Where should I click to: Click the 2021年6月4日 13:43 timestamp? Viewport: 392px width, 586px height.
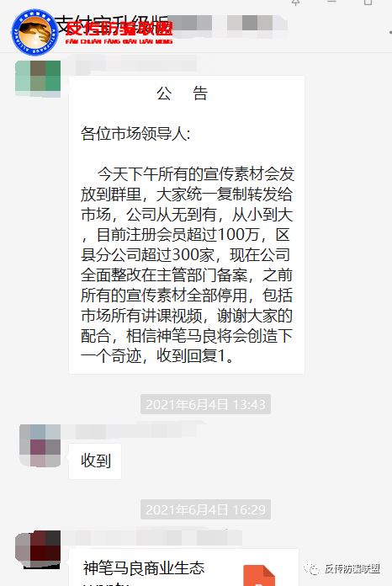(x=205, y=404)
